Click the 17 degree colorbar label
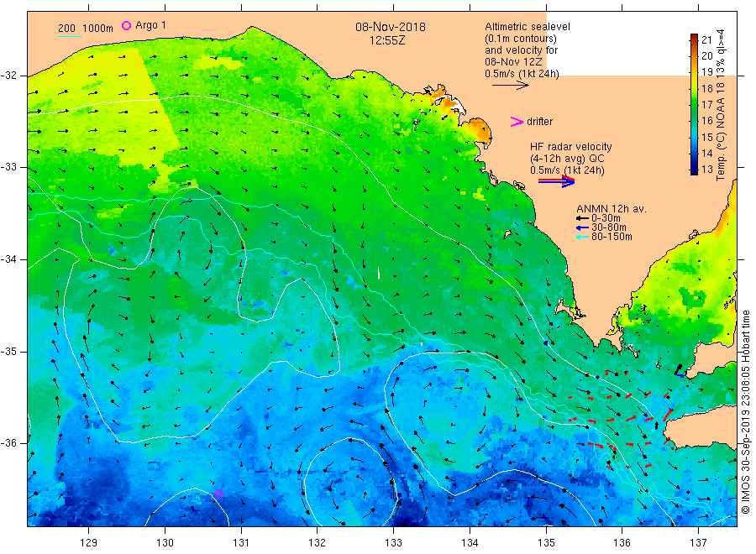Image resolution: width=756 pixels, height=554 pixels. 706,105
